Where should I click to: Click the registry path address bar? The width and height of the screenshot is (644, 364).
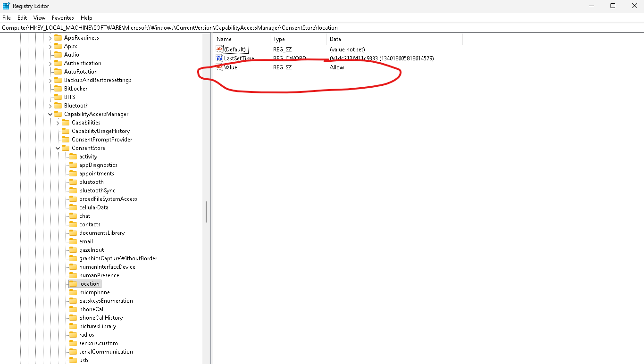click(x=322, y=28)
